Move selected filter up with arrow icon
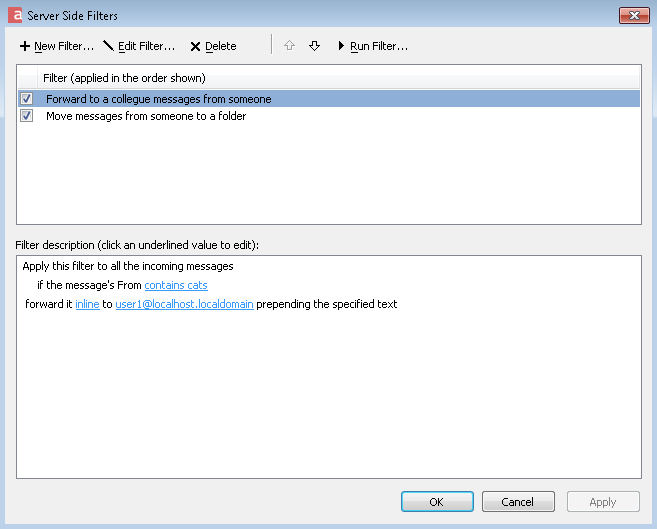 pyautogui.click(x=289, y=45)
